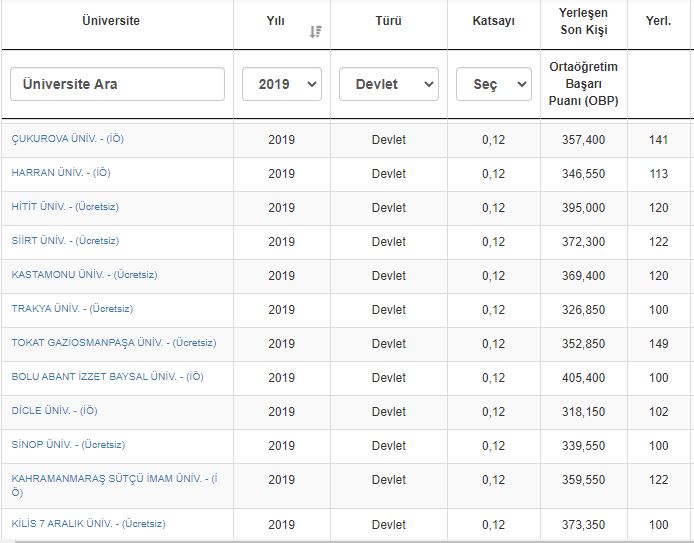This screenshot has width=694, height=543.
Task: Click the Yerleşen Son Kişi header
Action: pos(583,21)
